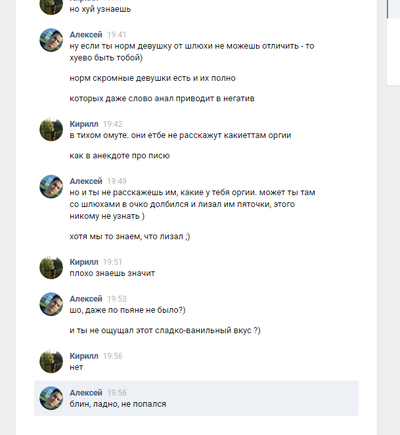Open Кирилл's avatar beside the 19:56 message
400x435 pixels.
point(51,361)
